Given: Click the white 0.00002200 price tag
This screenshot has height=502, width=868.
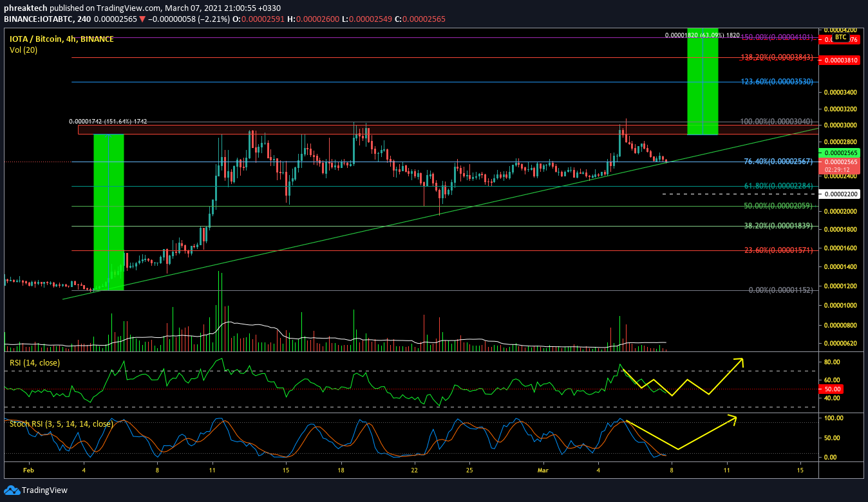Looking at the screenshot, I should click(841, 194).
